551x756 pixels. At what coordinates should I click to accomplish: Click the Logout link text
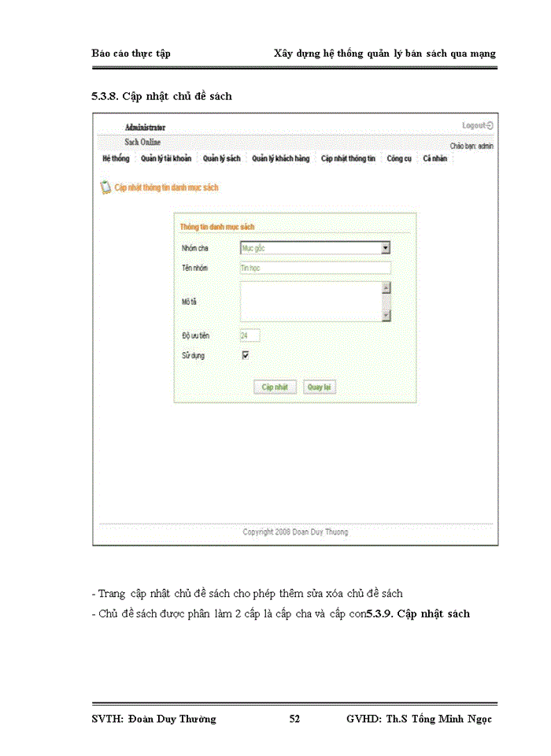pos(473,125)
